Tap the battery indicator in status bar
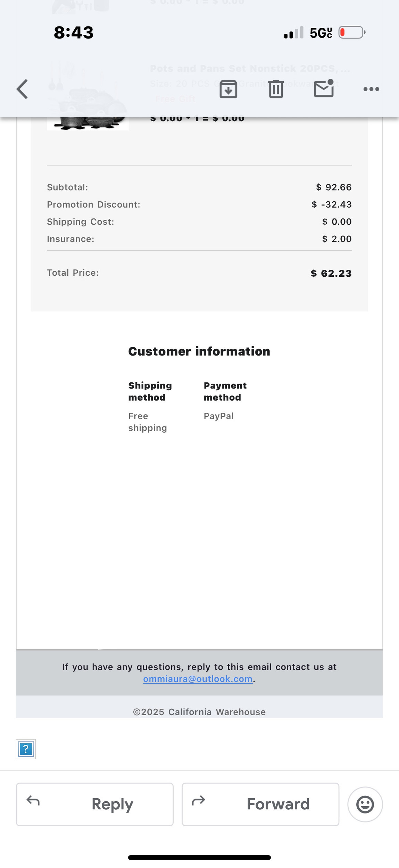 tap(351, 33)
